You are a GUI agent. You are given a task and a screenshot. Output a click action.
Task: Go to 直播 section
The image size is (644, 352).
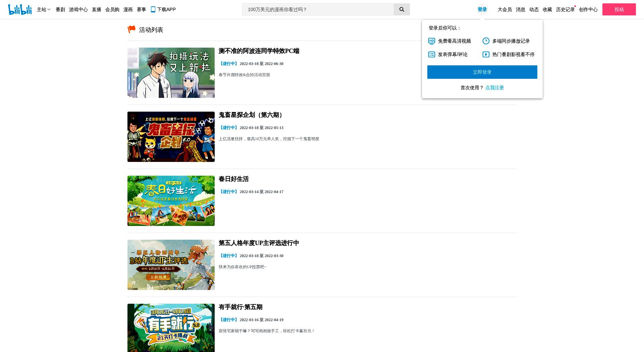(97, 9)
